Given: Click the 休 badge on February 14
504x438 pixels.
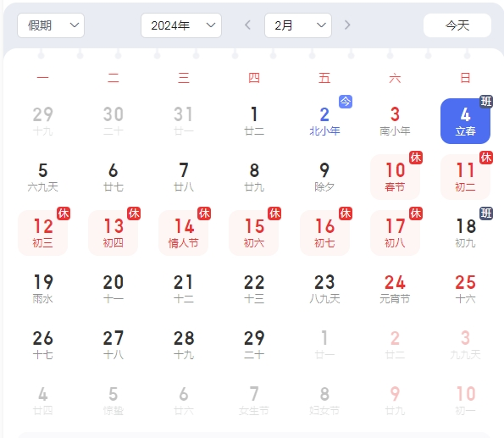Looking at the screenshot, I should [204, 213].
